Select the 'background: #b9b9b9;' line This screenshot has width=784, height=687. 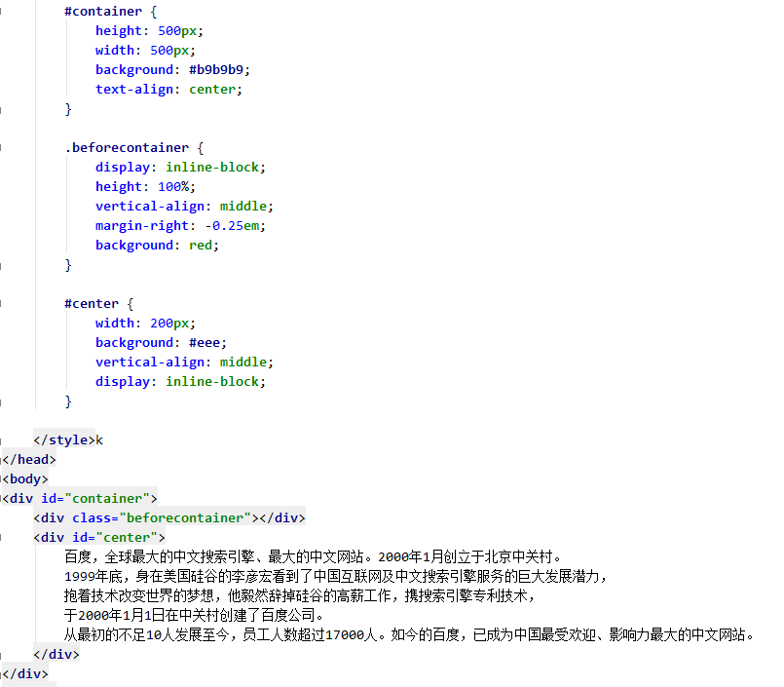tap(172, 69)
